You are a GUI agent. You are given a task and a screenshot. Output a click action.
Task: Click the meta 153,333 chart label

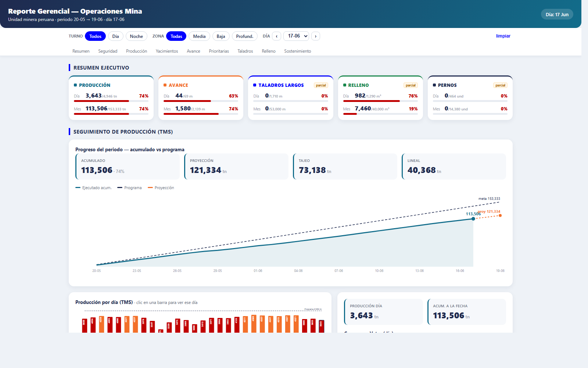click(489, 199)
